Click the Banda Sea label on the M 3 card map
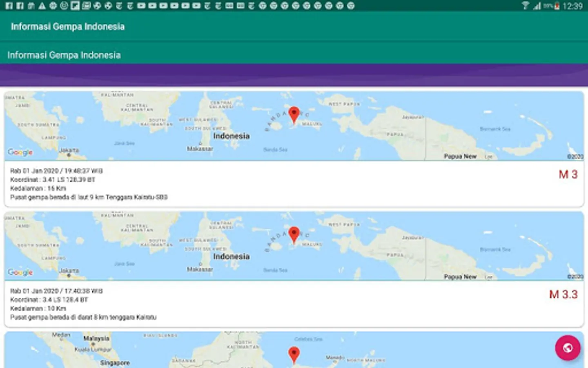This screenshot has width=588, height=368. [x=275, y=150]
